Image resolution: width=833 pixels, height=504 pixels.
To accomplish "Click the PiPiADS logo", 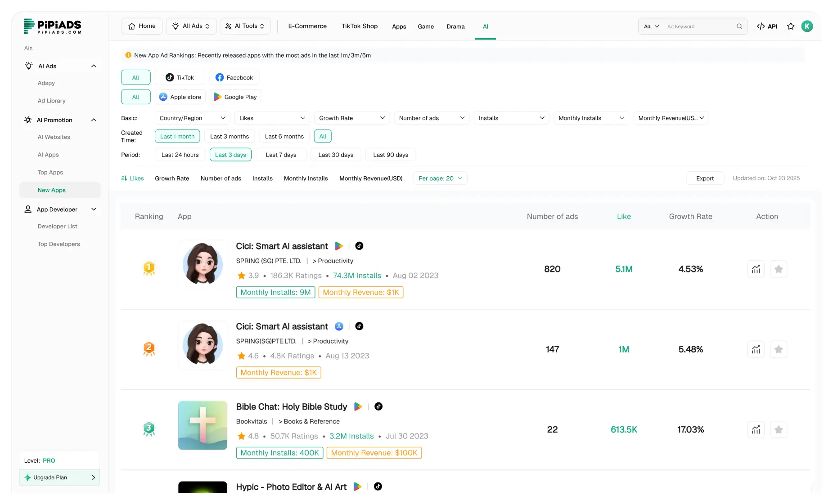I will (53, 26).
